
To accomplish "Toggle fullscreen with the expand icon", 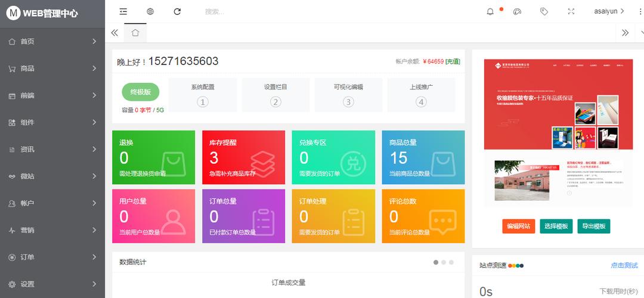I will point(571,11).
